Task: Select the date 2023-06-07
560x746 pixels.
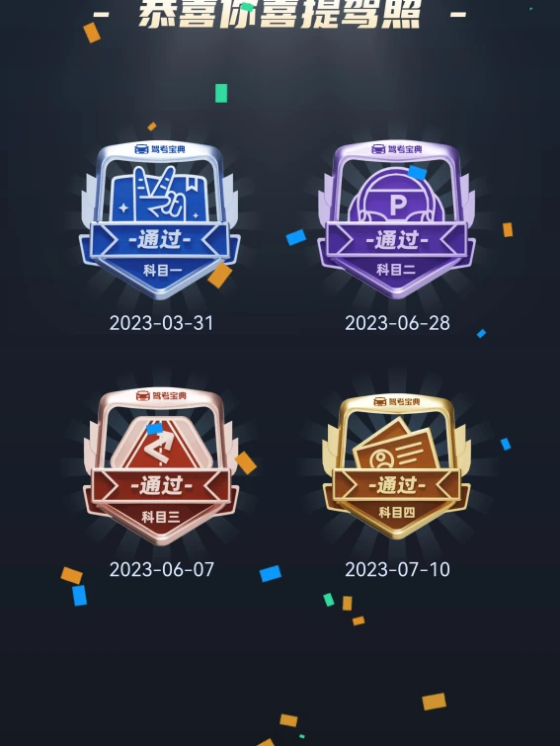Action: [162, 569]
